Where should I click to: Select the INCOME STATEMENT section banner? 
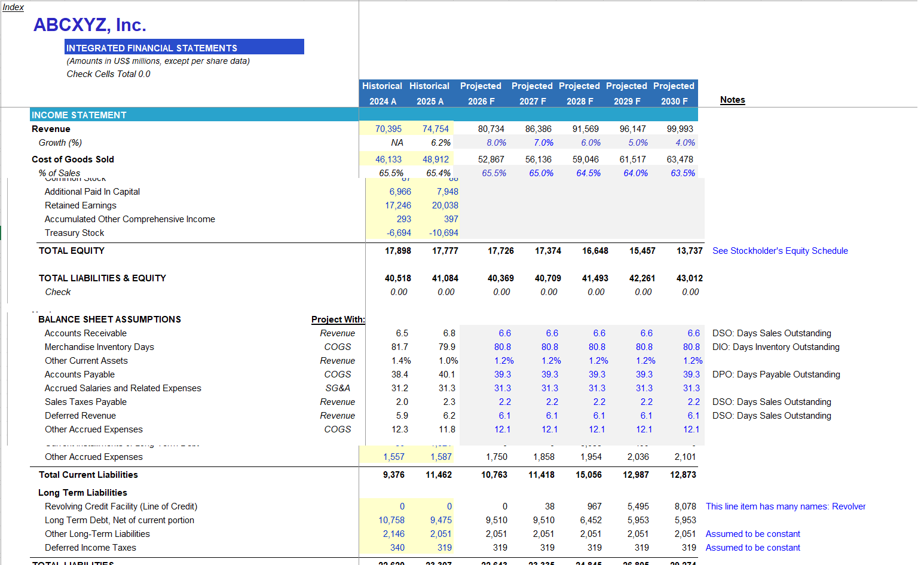[x=78, y=115]
